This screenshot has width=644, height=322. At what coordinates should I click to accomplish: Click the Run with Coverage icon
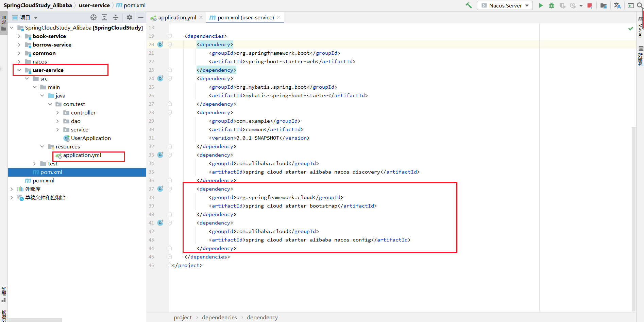pos(562,5)
